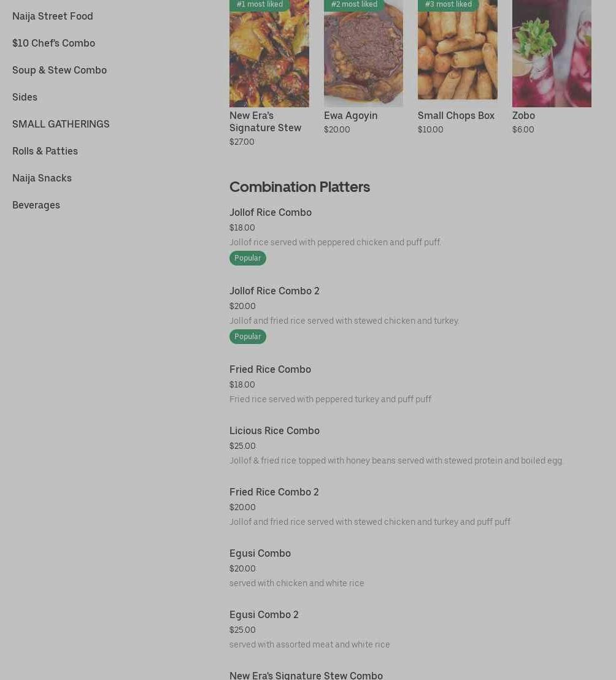Jump to the Sides section
This screenshot has height=680, width=616.
click(x=25, y=97)
